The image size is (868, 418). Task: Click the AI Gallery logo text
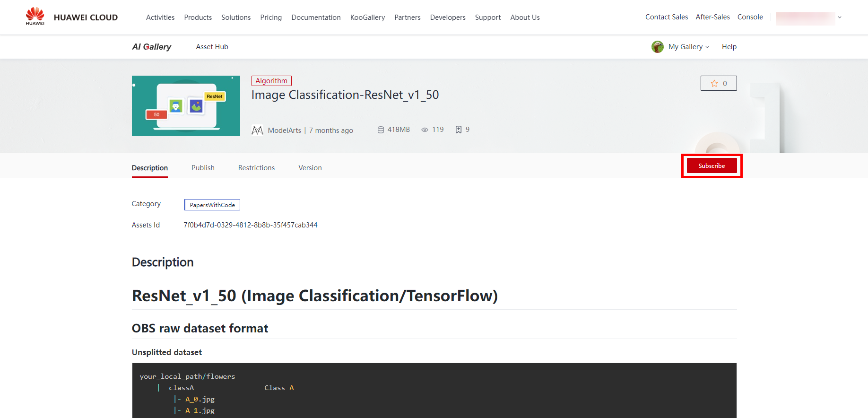[151, 47]
